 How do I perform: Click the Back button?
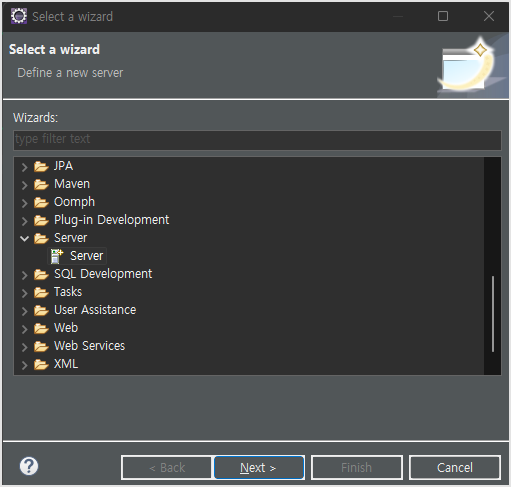click(x=167, y=468)
